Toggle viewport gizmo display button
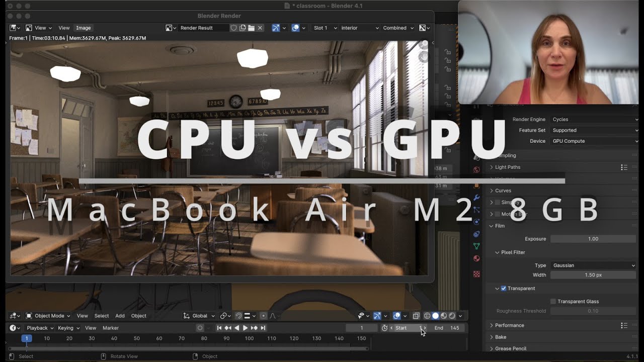 (377, 316)
